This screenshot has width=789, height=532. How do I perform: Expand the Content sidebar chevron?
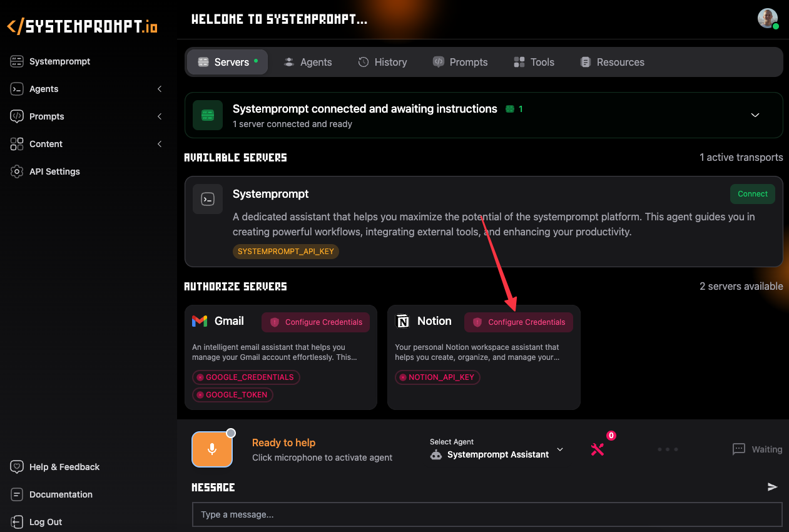[x=160, y=144]
